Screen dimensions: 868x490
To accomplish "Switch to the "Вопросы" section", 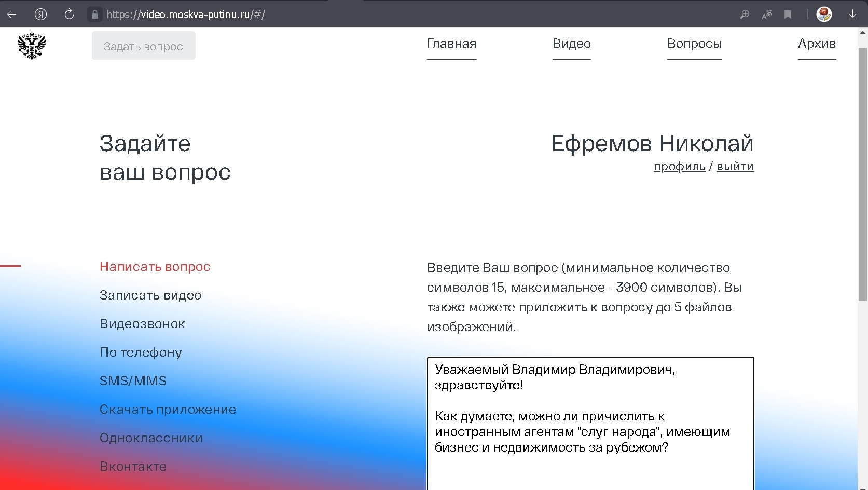I will [x=694, y=44].
